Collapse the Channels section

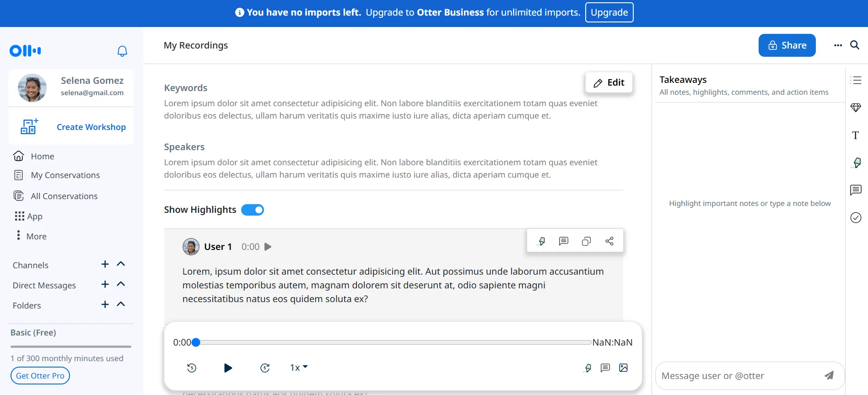coord(121,264)
